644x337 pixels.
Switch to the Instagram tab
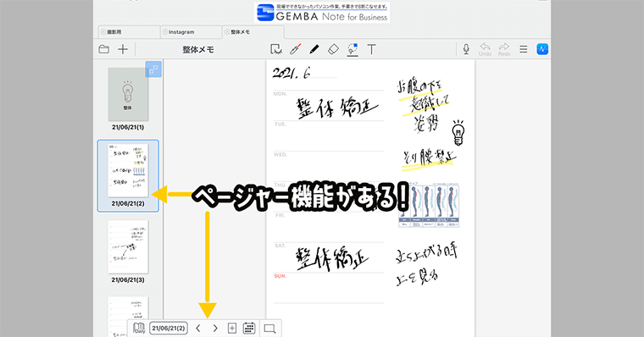coord(191,32)
